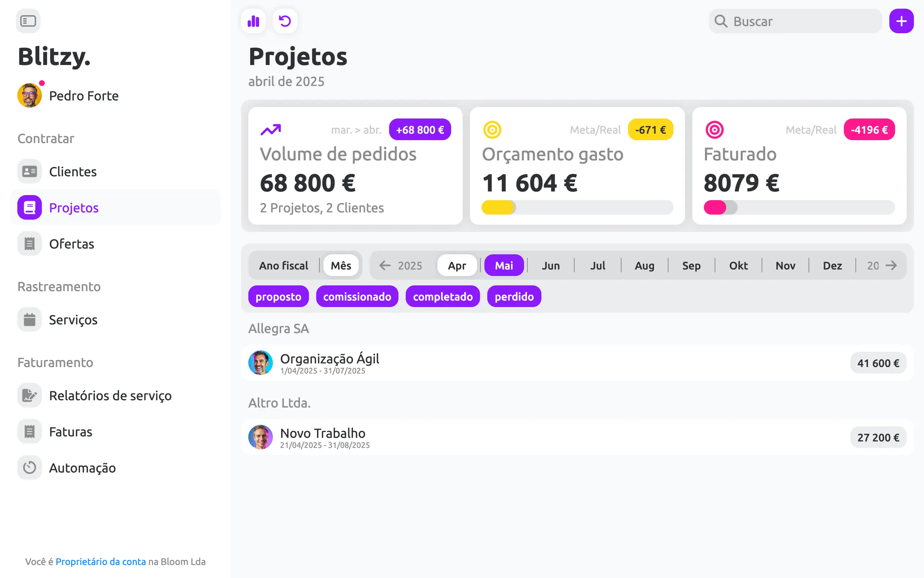Click the Ofertas receipt icon

pos(29,243)
